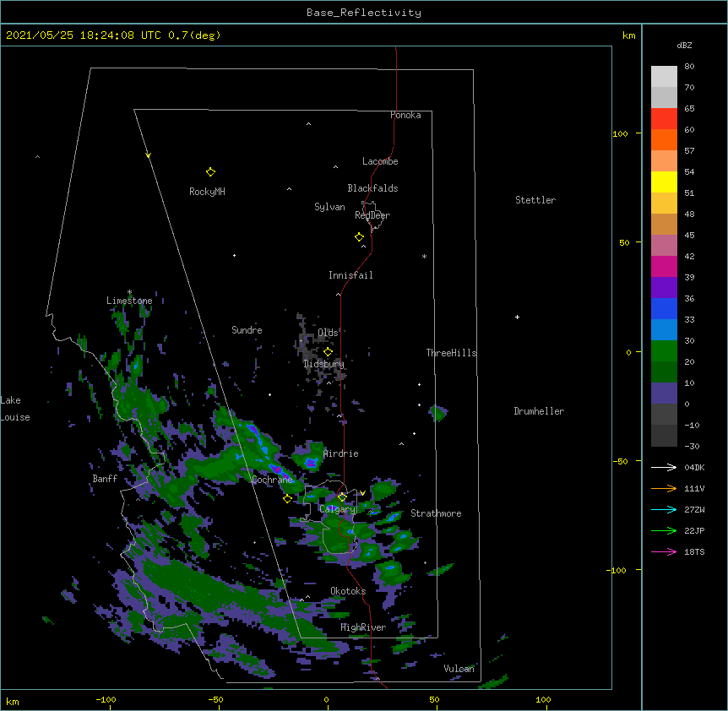Click the Cochrane label
Screen dimensions: 728x711
(x=272, y=480)
